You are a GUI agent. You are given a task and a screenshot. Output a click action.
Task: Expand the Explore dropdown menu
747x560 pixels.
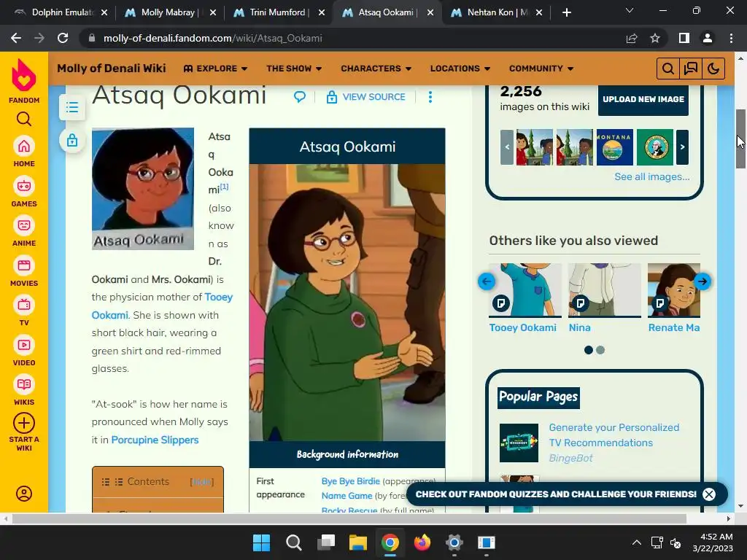click(x=215, y=69)
